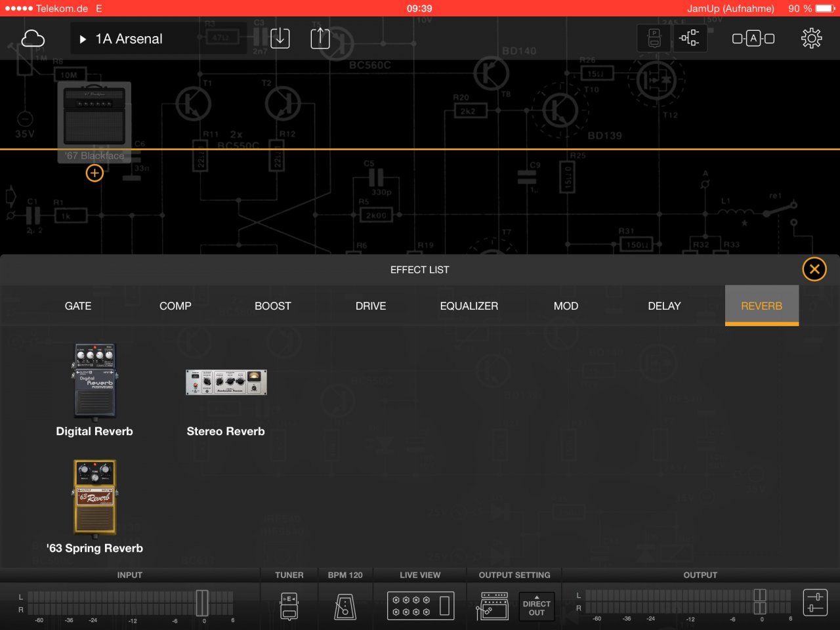Screen dimensions: 840x630
Task: Open the amp output setting icon
Action: point(492,606)
